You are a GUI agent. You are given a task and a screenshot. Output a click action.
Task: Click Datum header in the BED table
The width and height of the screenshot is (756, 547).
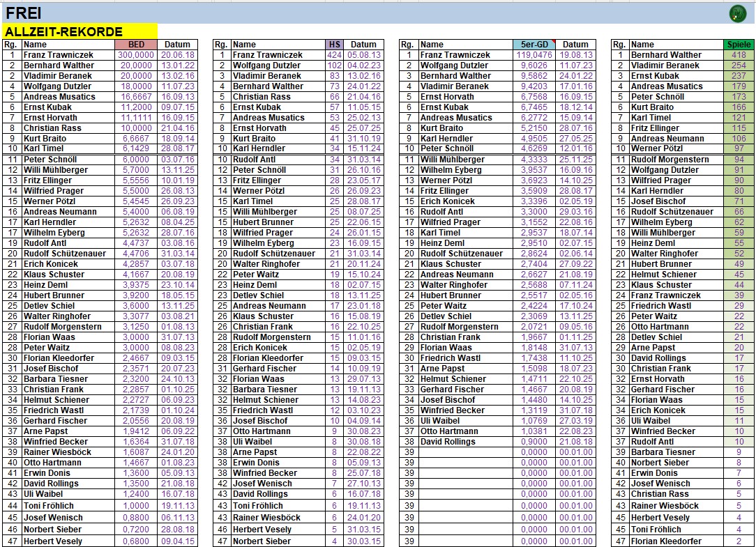(178, 45)
